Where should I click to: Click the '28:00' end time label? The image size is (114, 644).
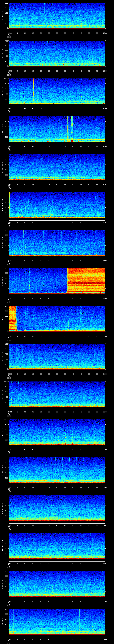[x=105, y=525]
